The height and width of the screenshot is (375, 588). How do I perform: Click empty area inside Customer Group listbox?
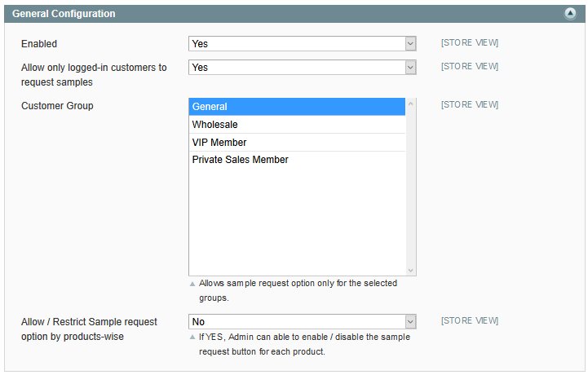click(297, 221)
